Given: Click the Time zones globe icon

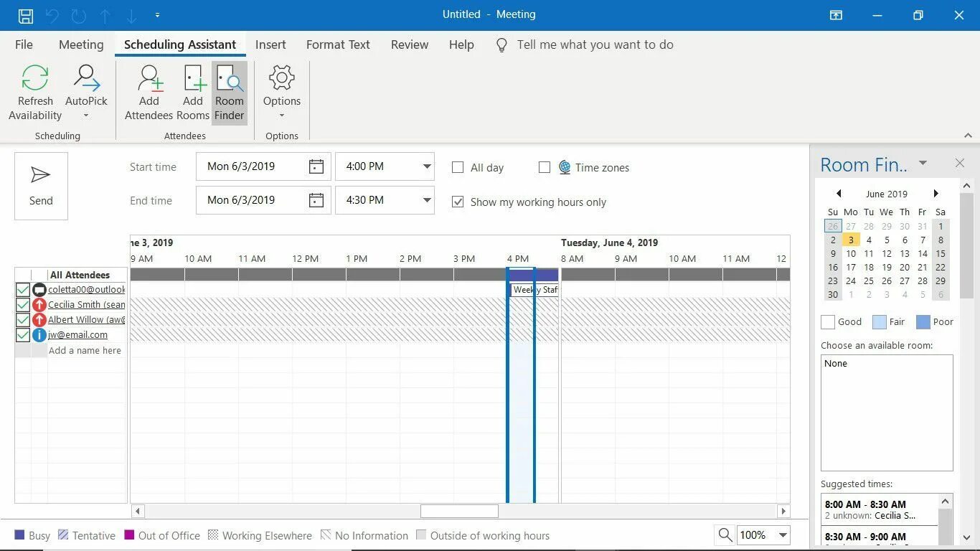Looking at the screenshot, I should pos(565,167).
